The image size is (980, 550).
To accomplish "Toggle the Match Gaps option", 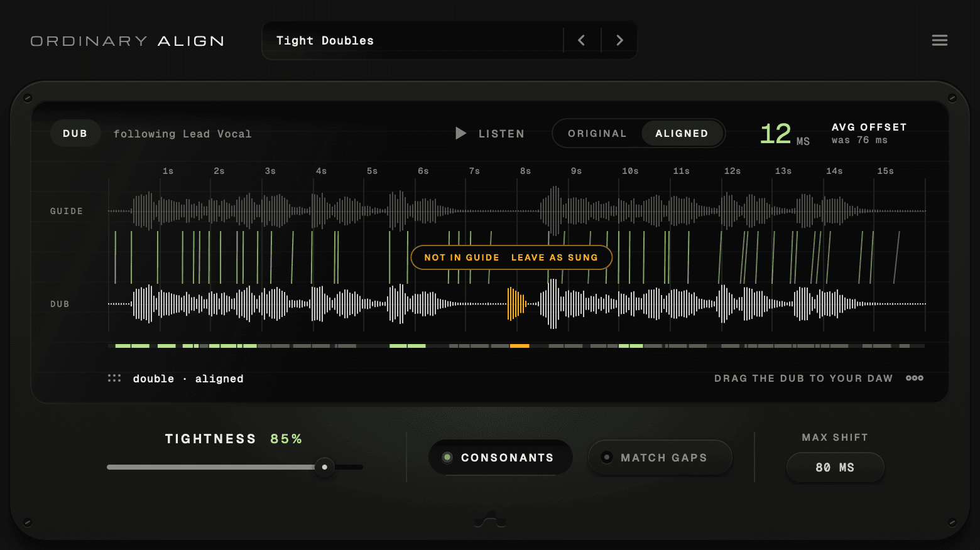I will tap(660, 458).
